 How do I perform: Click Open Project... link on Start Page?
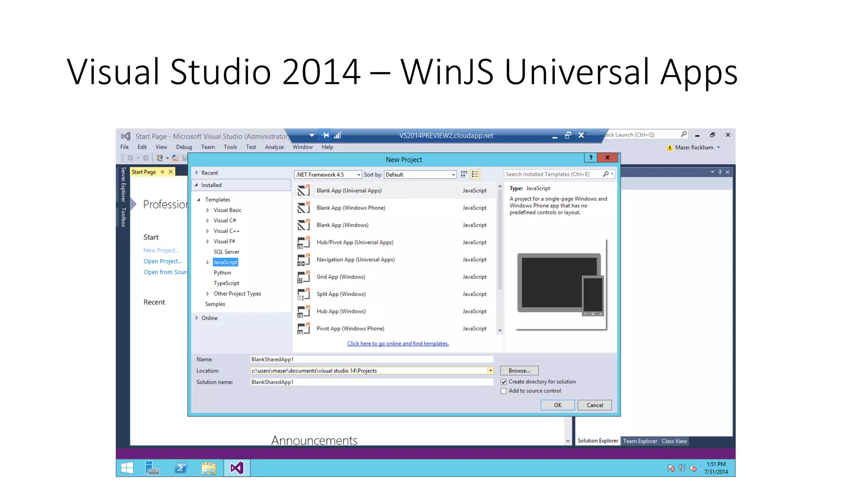pyautogui.click(x=163, y=261)
